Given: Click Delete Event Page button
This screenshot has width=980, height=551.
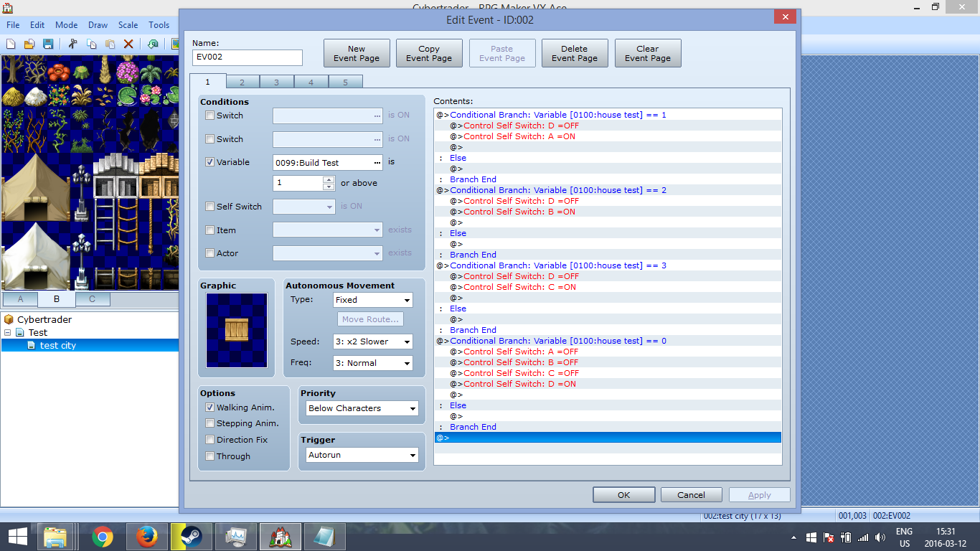Looking at the screenshot, I should 575,53.
